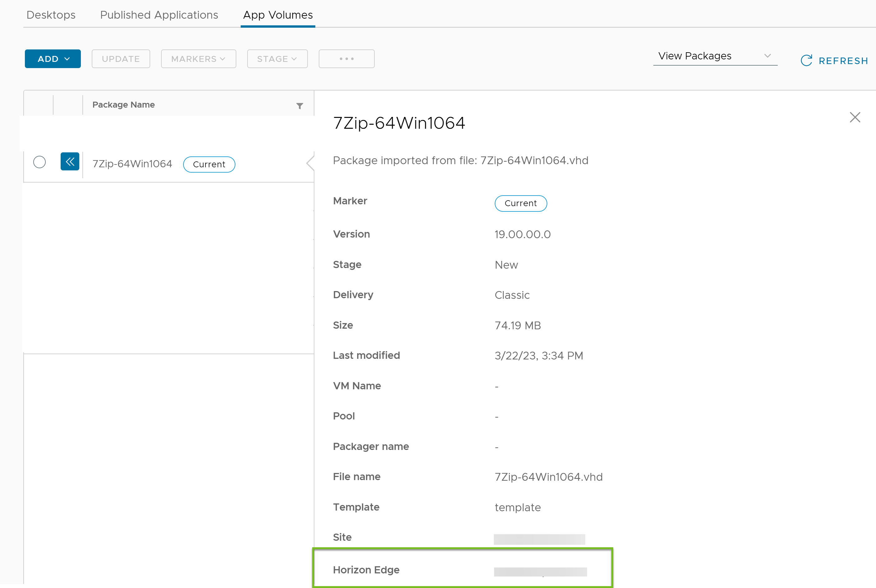Screen dimensions: 876x588
Task: Click the ADD dropdown button
Action: coord(53,58)
